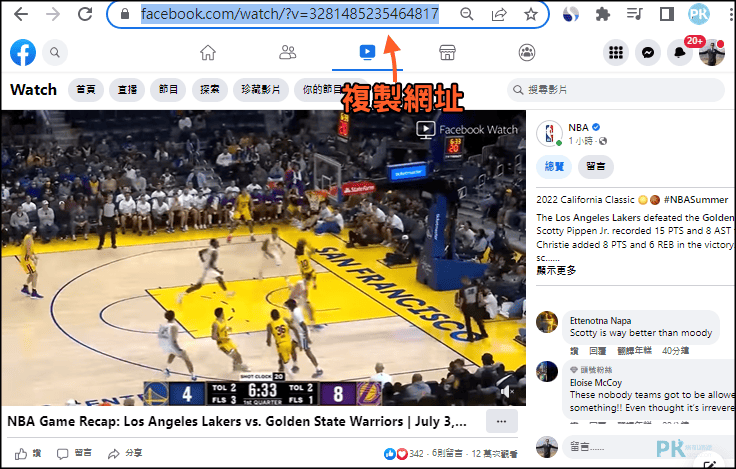Click the 6則留言 comment count

[447, 454]
